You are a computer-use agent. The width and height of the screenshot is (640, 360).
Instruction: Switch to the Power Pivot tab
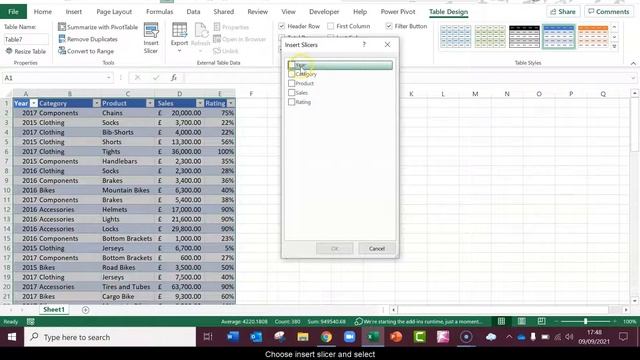[398, 12]
